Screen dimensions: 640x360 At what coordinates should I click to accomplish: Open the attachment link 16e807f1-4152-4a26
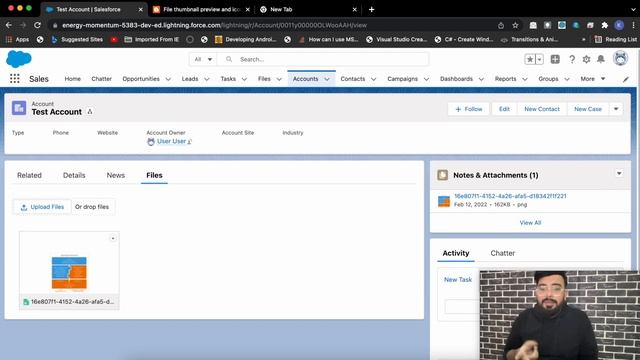point(510,196)
